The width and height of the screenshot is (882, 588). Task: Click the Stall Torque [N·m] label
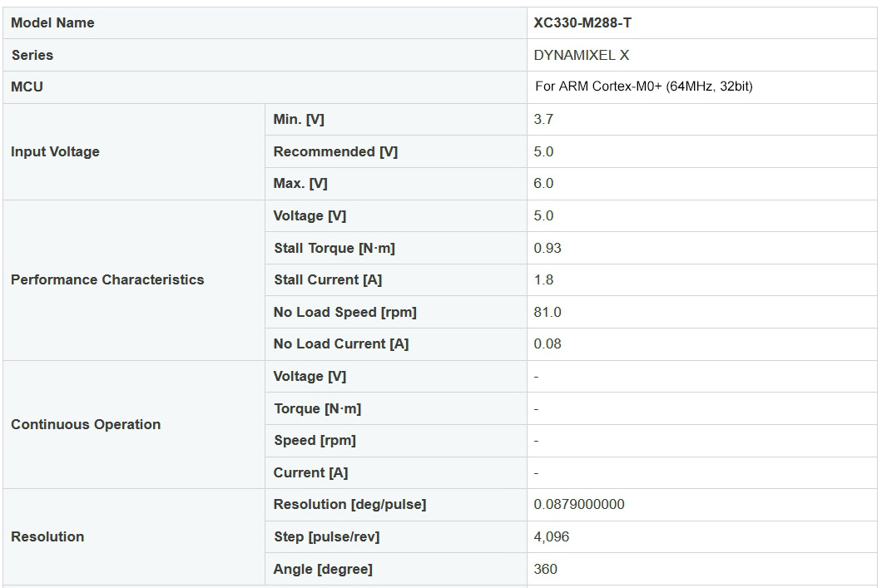tap(334, 248)
